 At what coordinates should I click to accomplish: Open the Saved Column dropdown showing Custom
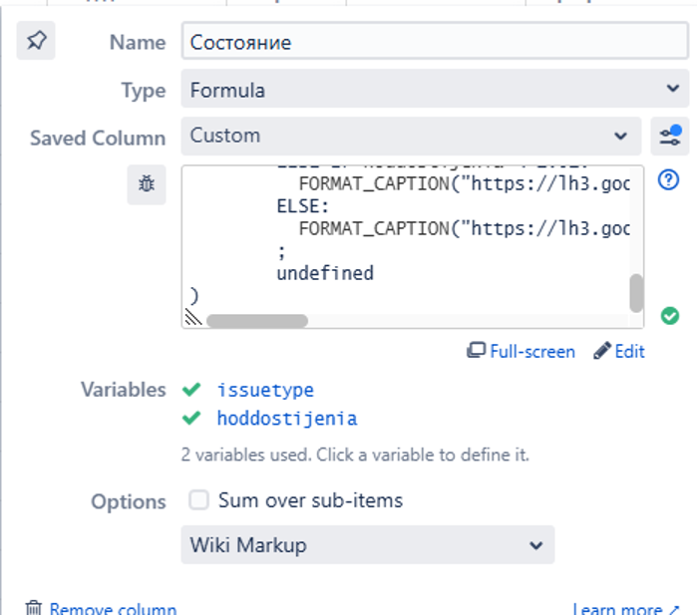pos(411,136)
